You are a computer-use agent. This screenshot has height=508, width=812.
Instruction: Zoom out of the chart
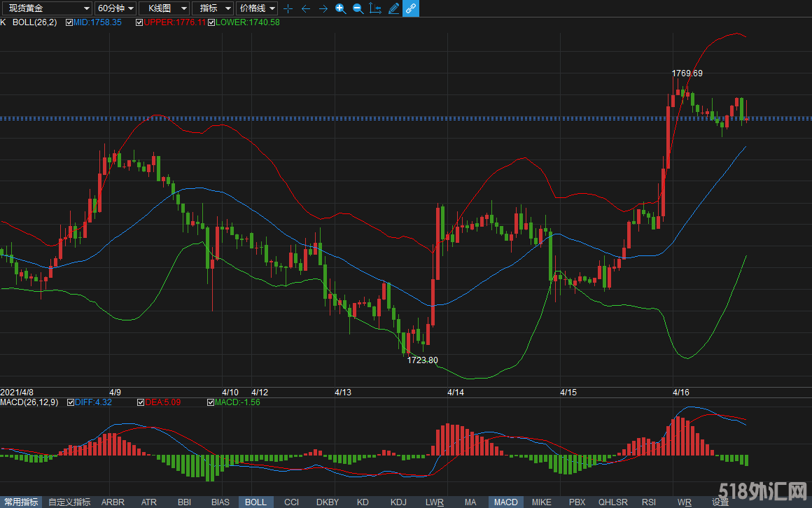[x=358, y=8]
